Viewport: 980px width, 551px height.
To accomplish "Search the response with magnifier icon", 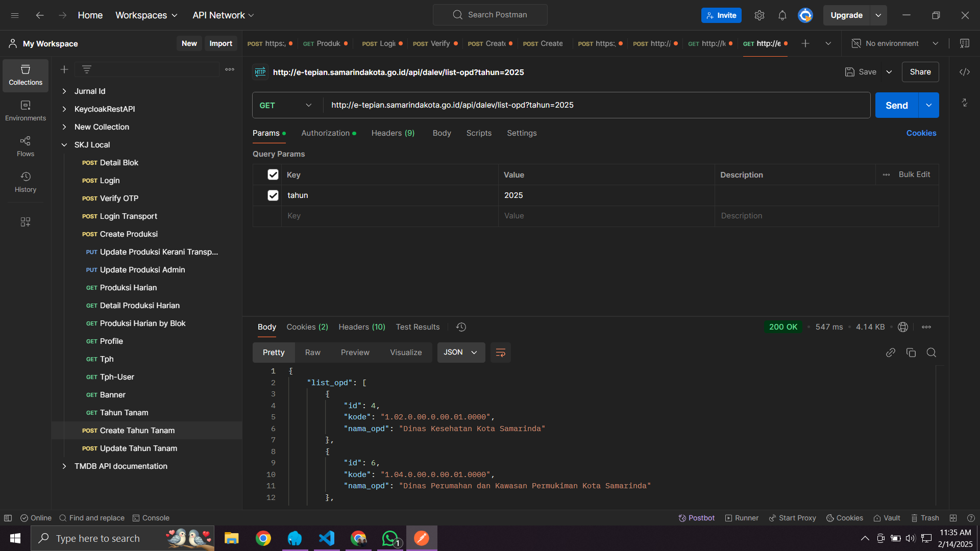I will [931, 353].
